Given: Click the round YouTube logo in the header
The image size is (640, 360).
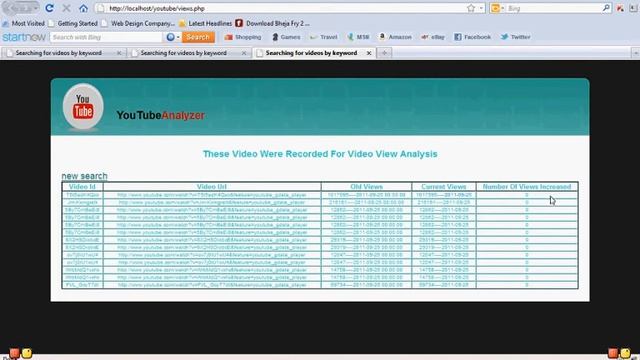Looking at the screenshot, I should click(83, 107).
